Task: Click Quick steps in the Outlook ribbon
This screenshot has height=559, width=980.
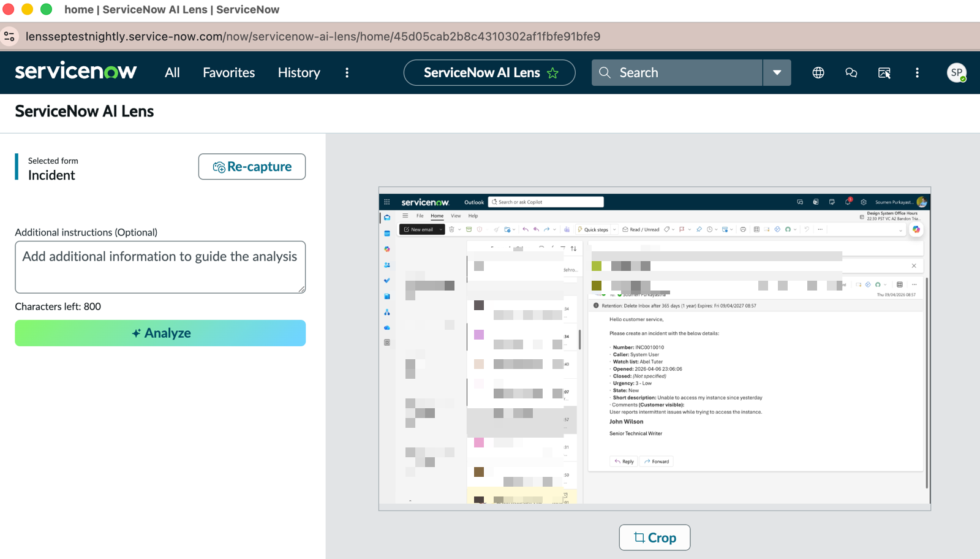Action: (593, 229)
